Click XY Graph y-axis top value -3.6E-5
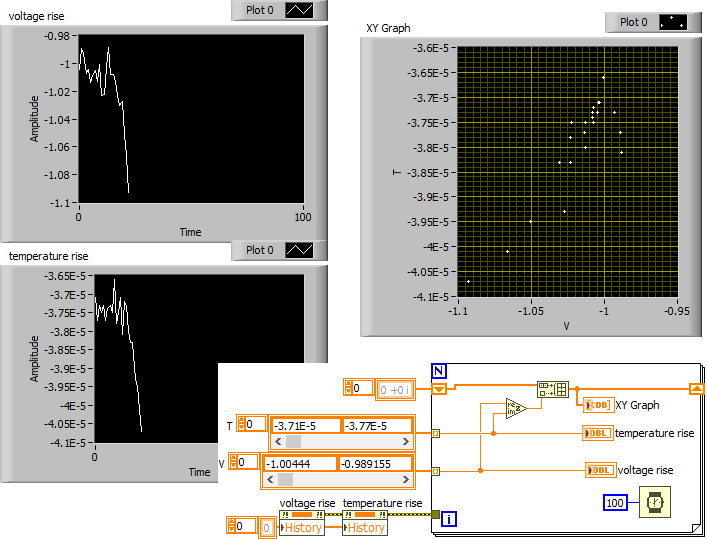 [x=431, y=48]
